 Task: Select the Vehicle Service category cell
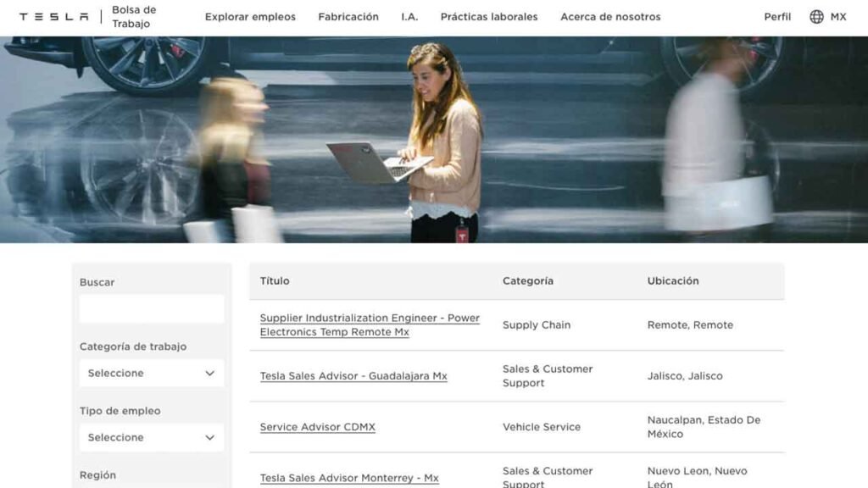point(542,427)
